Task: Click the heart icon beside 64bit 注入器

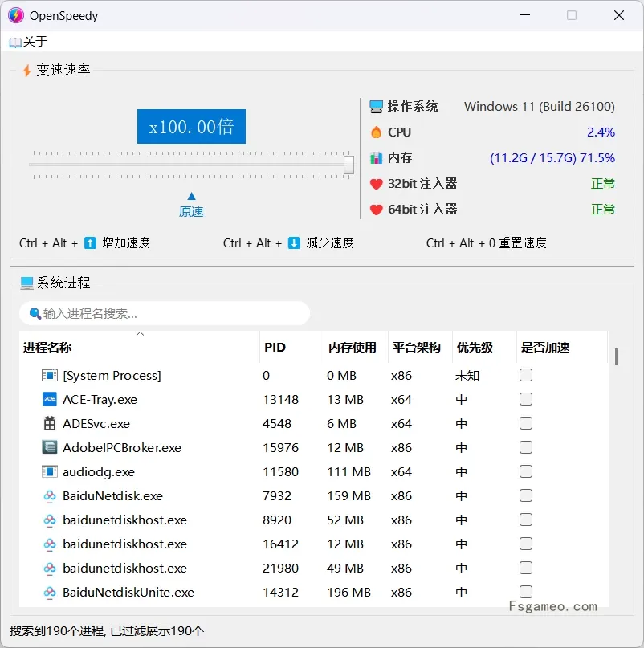Action: point(375,209)
